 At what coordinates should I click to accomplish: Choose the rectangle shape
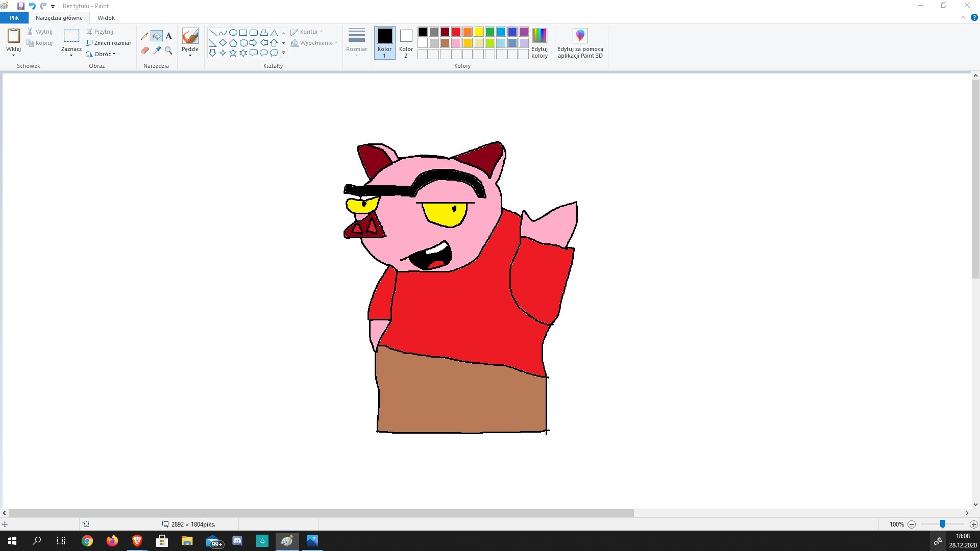point(243,33)
